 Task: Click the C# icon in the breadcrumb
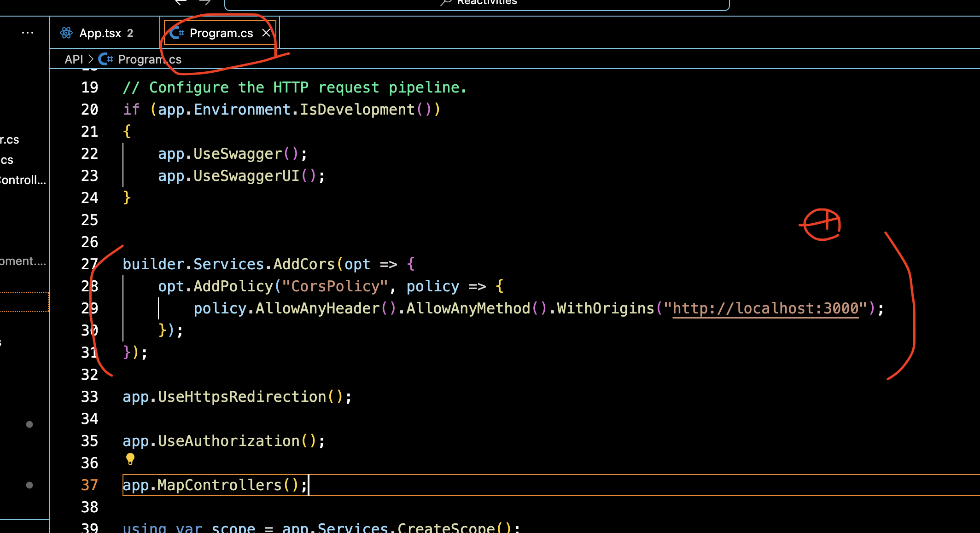click(105, 59)
